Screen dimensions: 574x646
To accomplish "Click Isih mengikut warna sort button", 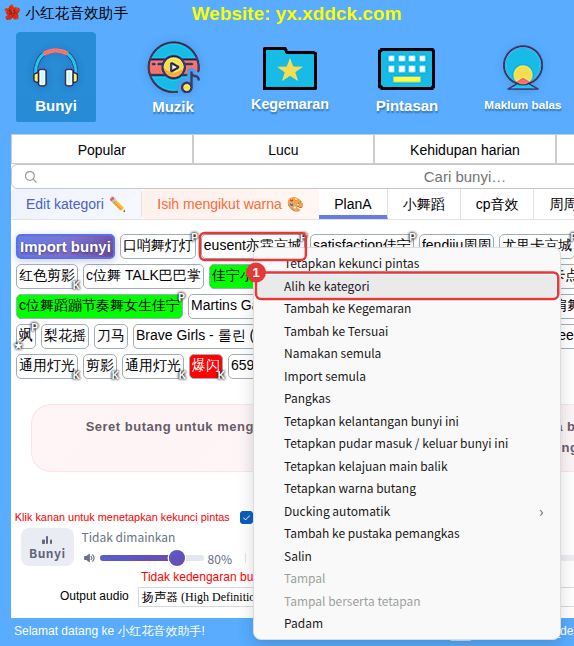I will click(x=230, y=204).
